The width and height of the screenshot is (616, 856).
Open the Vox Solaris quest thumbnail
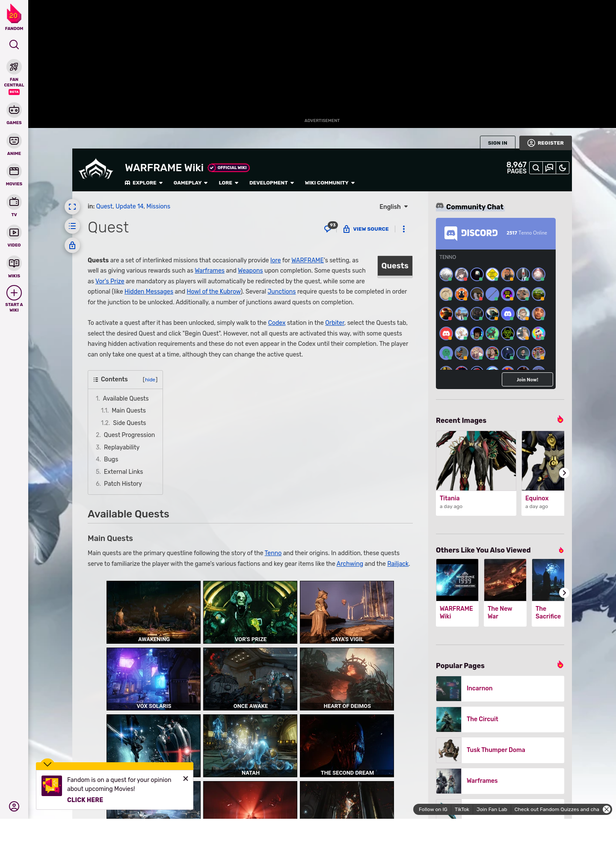tap(154, 679)
